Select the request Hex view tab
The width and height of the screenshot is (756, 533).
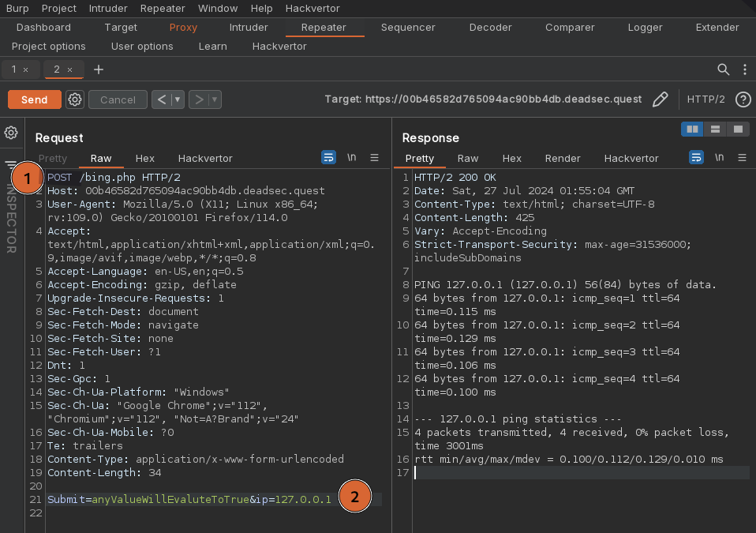[x=144, y=158]
